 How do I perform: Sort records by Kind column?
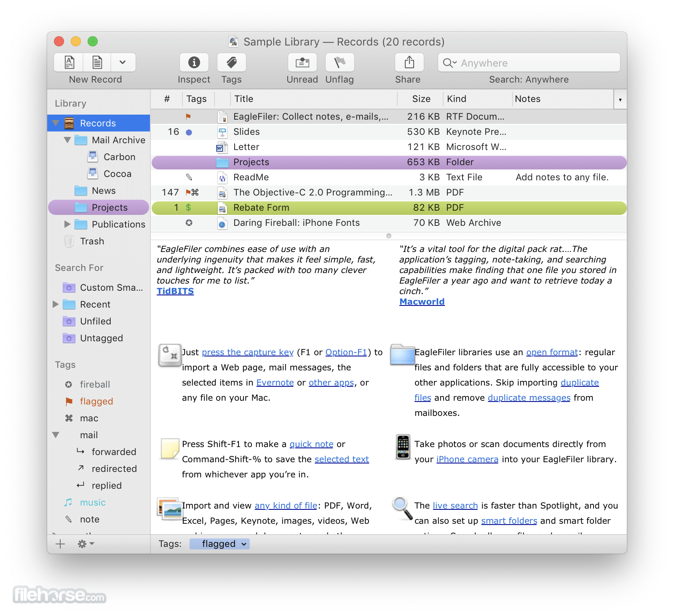478,99
